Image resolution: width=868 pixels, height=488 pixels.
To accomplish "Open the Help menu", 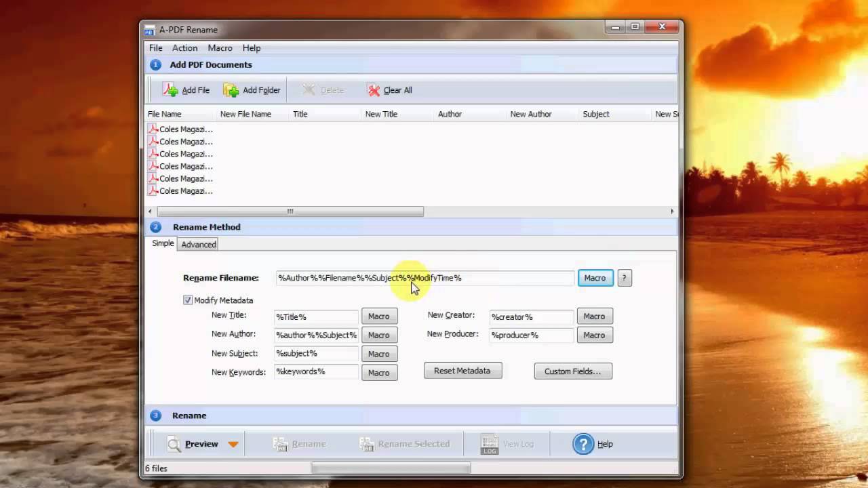I will (x=252, y=48).
